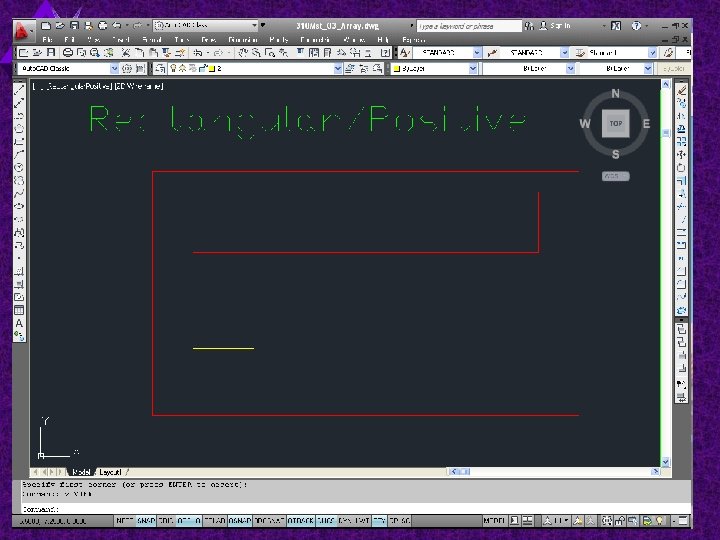Image resolution: width=720 pixels, height=540 pixels.
Task: Select the Line tool in Draw toolbar
Action: 19,90
